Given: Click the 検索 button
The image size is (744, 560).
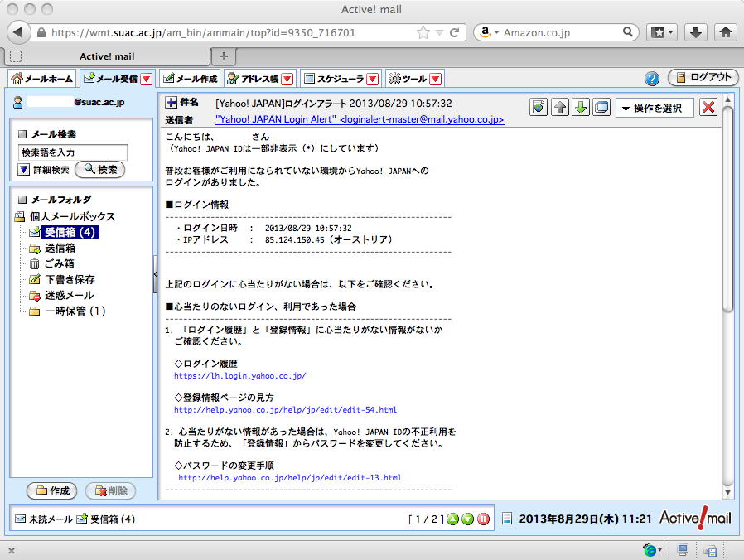Looking at the screenshot, I should [x=100, y=170].
